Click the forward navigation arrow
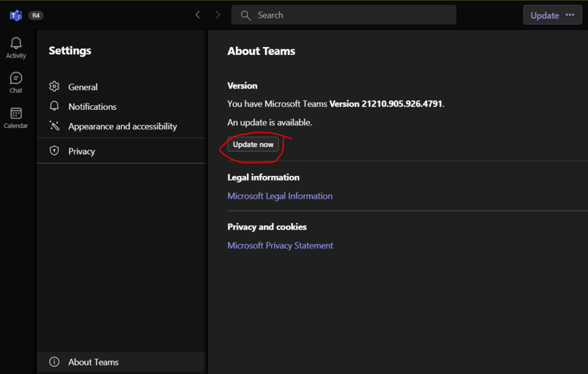The width and height of the screenshot is (588, 374). (x=218, y=15)
